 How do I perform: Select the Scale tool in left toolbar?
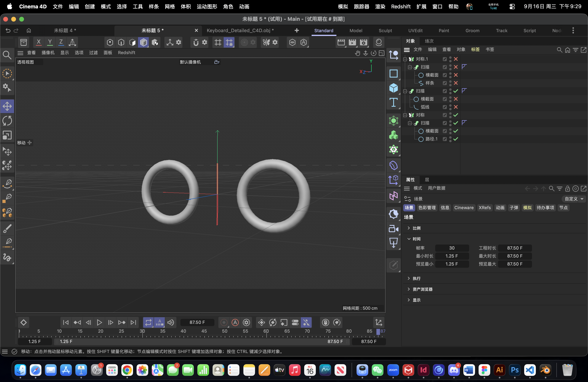(x=7, y=135)
